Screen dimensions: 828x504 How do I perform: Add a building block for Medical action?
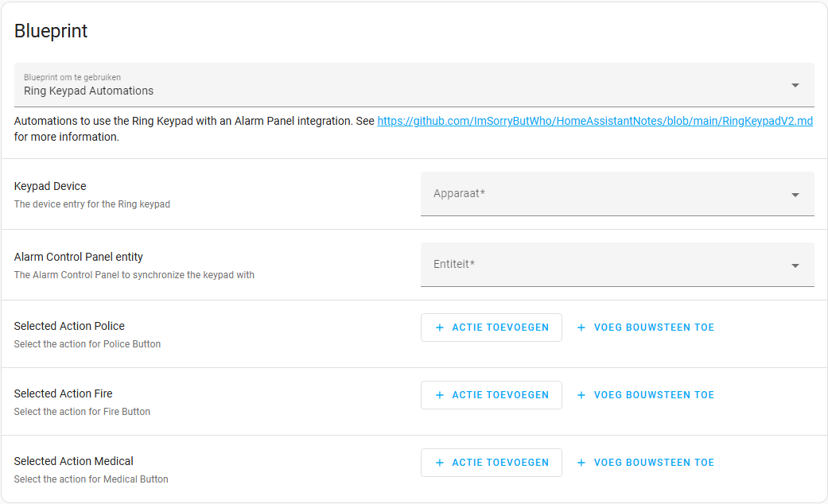tap(645, 463)
